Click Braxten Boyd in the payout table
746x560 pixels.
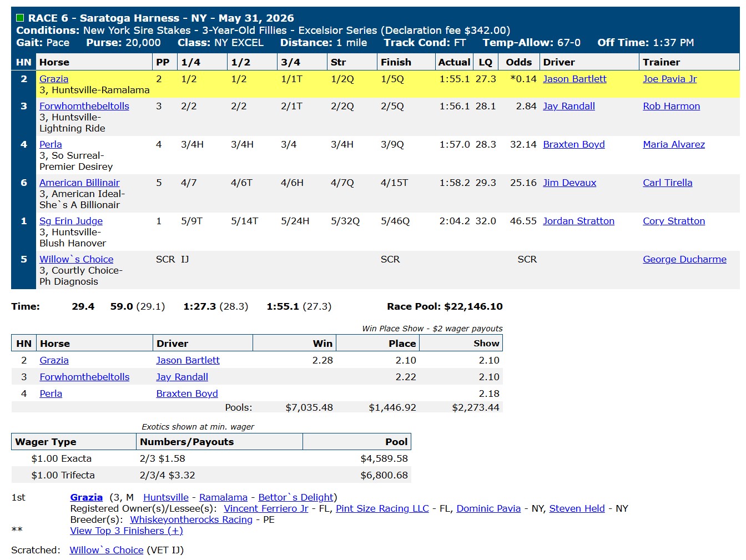(x=187, y=393)
